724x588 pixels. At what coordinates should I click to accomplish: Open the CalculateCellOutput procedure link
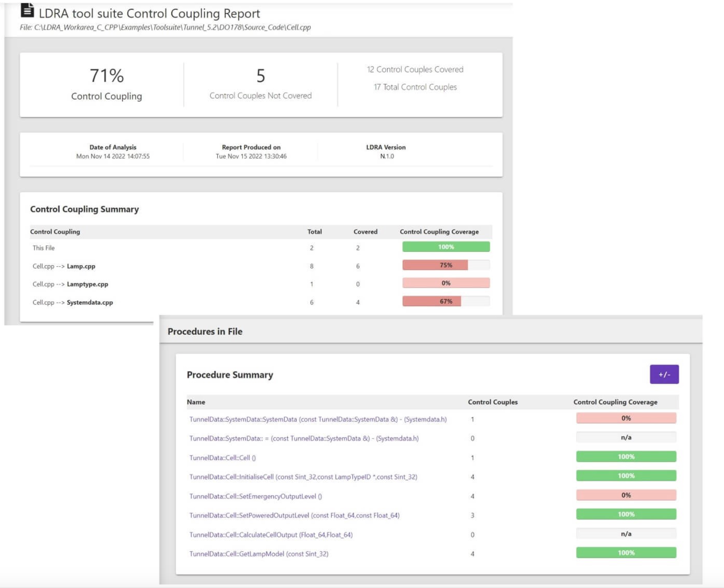pyautogui.click(x=271, y=535)
